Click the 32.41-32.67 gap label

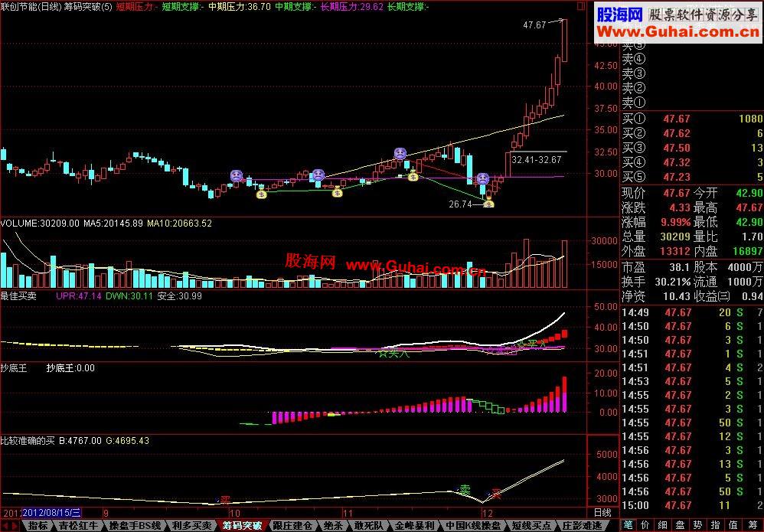[x=537, y=160]
